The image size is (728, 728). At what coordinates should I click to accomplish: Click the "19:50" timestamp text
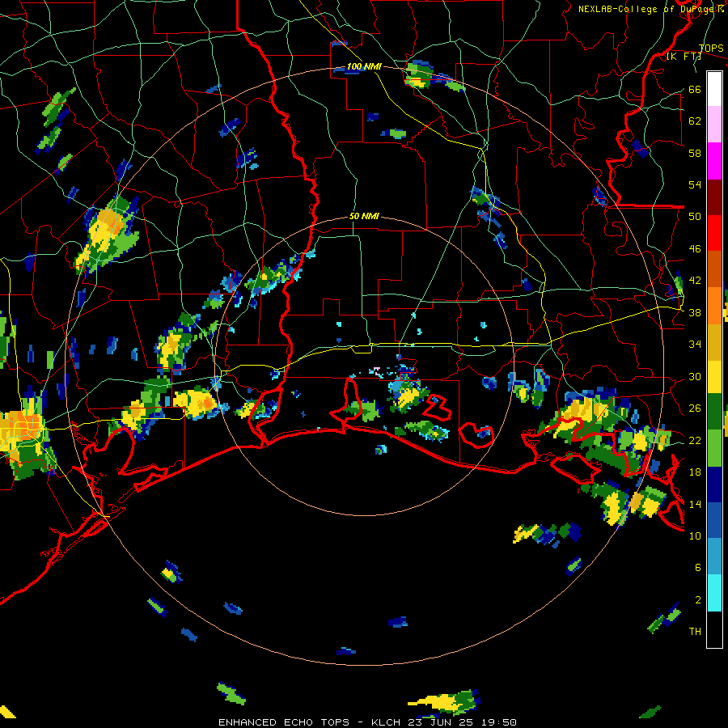(498, 722)
